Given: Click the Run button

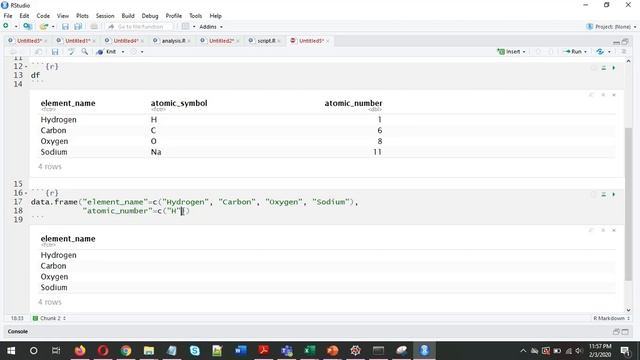Looking at the screenshot, I should click(x=572, y=52).
